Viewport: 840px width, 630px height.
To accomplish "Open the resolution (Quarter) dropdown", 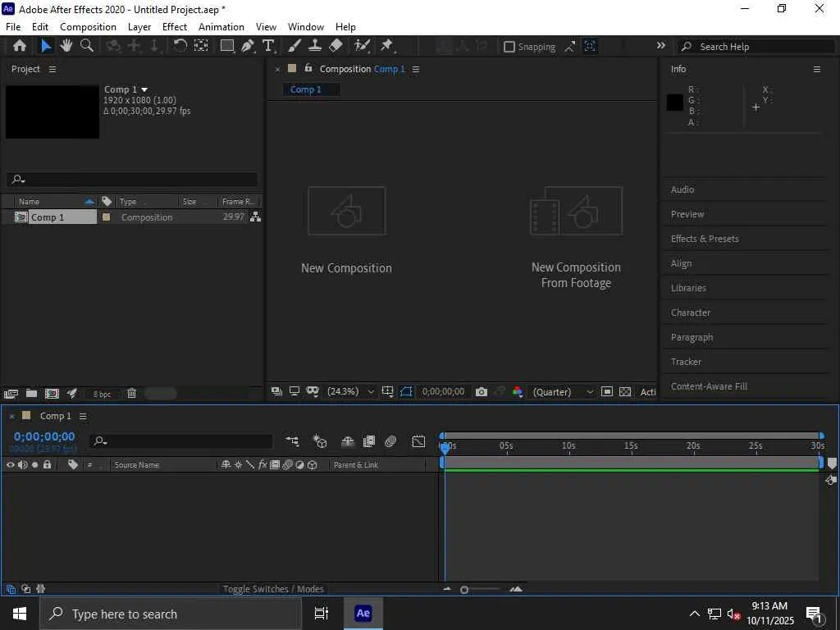I will point(563,391).
